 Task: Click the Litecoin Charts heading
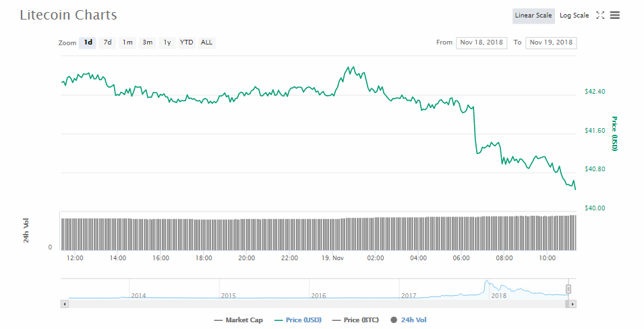69,16
